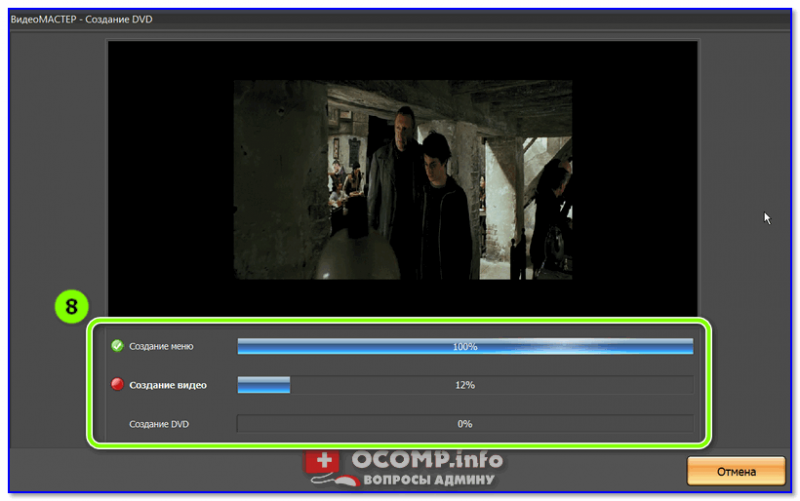Click the Создание видео progress bar at 12%
Screen dimensions: 800x501
pyautogui.click(x=465, y=385)
